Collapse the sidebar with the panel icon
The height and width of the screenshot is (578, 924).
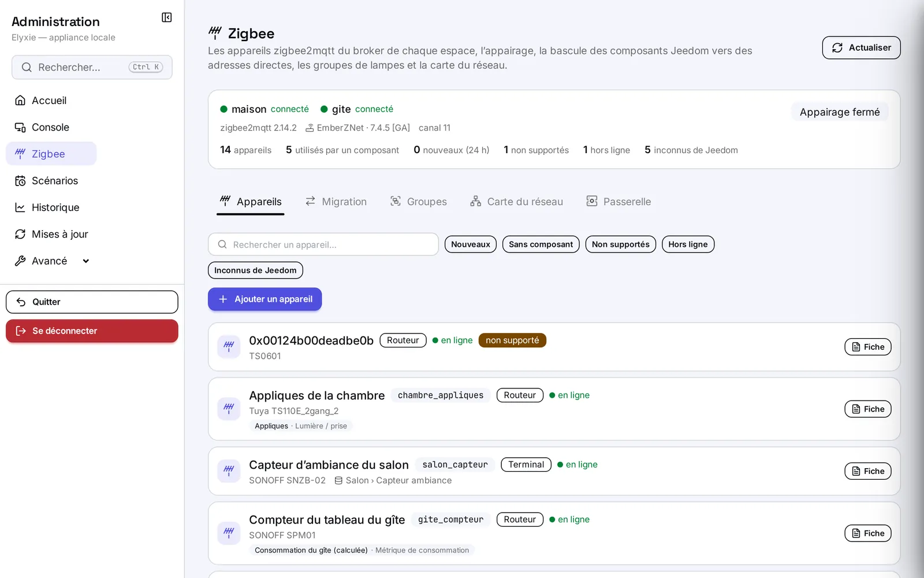(x=167, y=17)
